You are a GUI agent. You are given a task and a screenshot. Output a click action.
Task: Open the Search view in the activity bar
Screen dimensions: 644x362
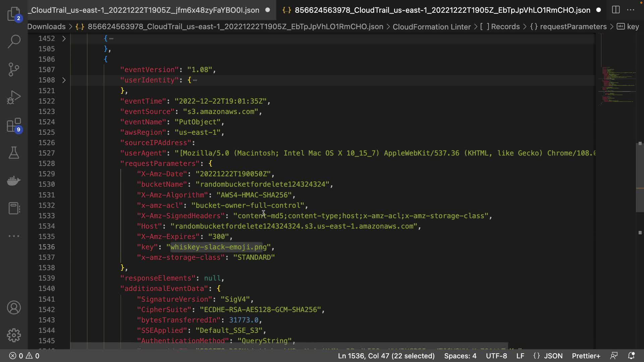(x=14, y=42)
